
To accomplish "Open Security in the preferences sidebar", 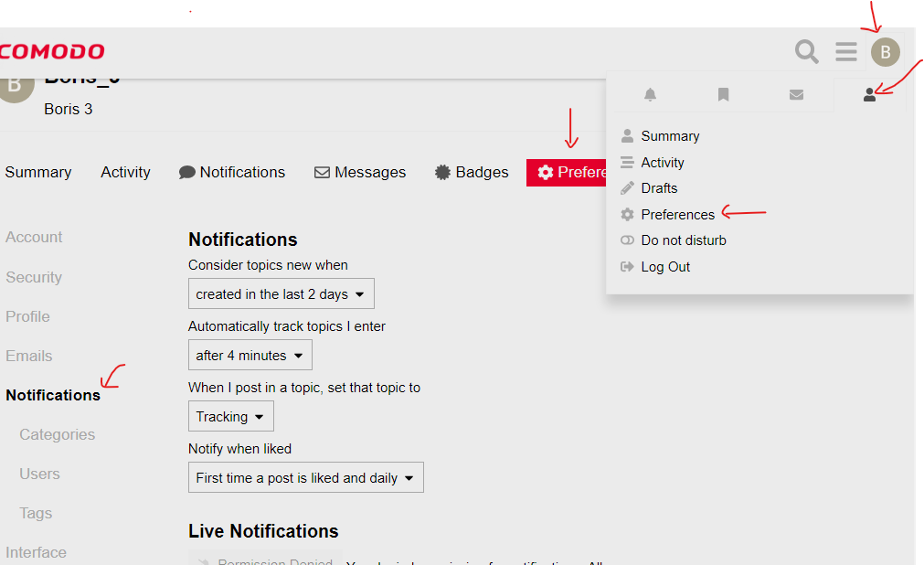I will pyautogui.click(x=34, y=277).
